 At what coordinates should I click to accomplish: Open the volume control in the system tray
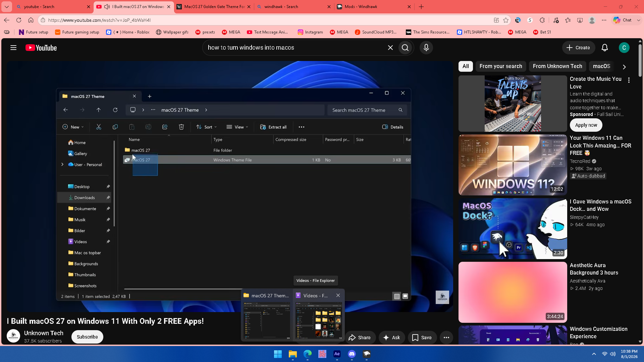coord(613,354)
